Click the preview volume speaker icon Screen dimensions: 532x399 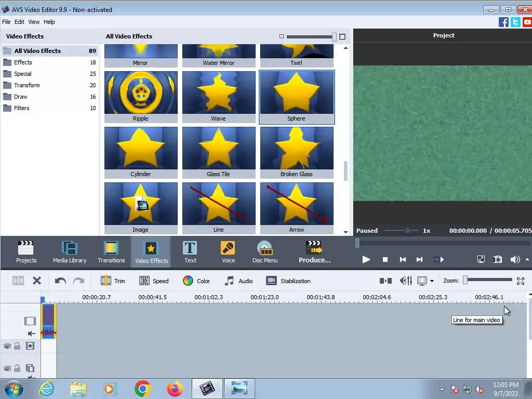(515, 260)
